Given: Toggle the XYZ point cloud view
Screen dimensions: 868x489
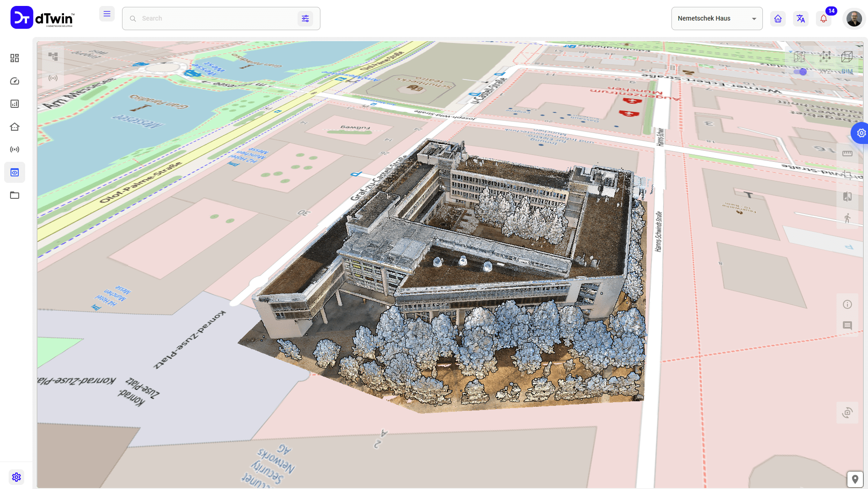Looking at the screenshot, I should (825, 60).
